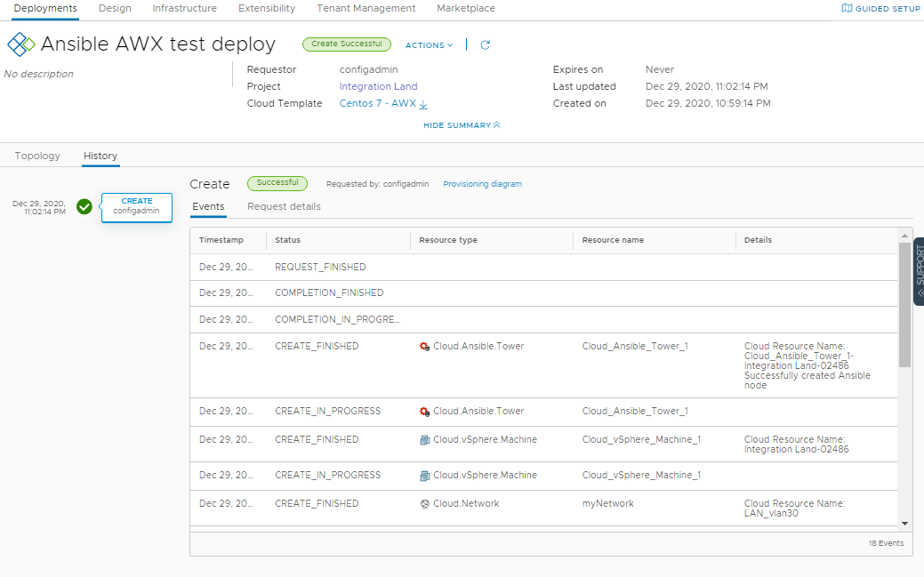Open the Integration Land project link
924x577 pixels.
click(378, 86)
